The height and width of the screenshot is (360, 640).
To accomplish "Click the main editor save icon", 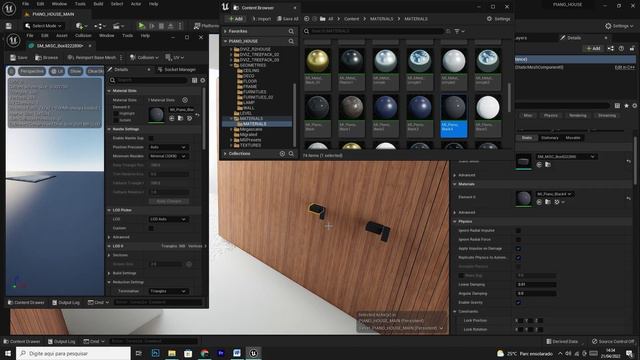I will [8, 26].
